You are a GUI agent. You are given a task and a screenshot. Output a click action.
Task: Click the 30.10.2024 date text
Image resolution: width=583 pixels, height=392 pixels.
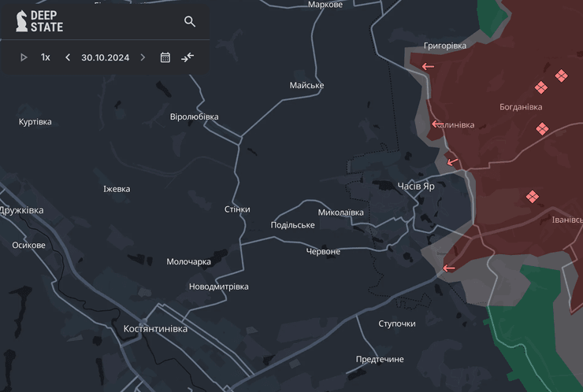[106, 57]
